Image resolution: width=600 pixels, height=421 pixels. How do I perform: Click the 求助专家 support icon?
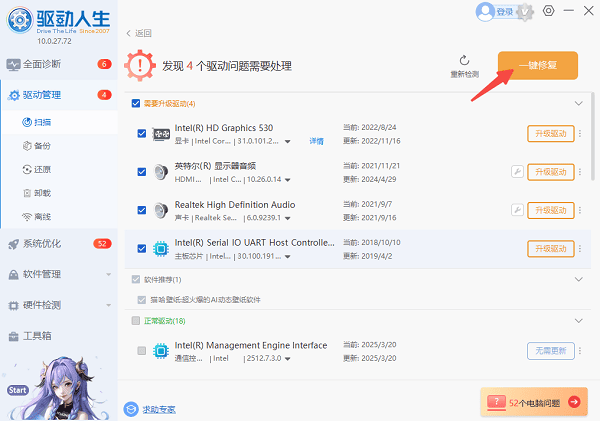pos(132,408)
